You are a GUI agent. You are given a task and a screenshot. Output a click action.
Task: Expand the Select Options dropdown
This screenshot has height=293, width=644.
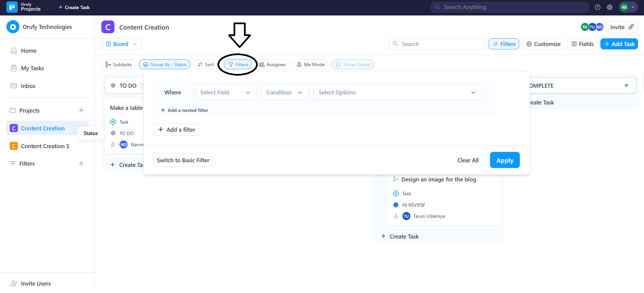click(x=397, y=92)
